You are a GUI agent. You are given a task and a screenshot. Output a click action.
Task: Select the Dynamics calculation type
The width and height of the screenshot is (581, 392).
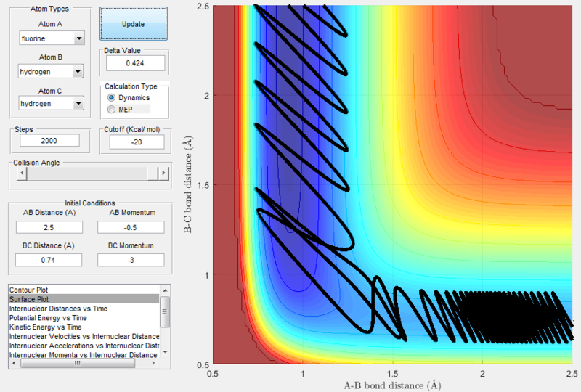coord(129,97)
